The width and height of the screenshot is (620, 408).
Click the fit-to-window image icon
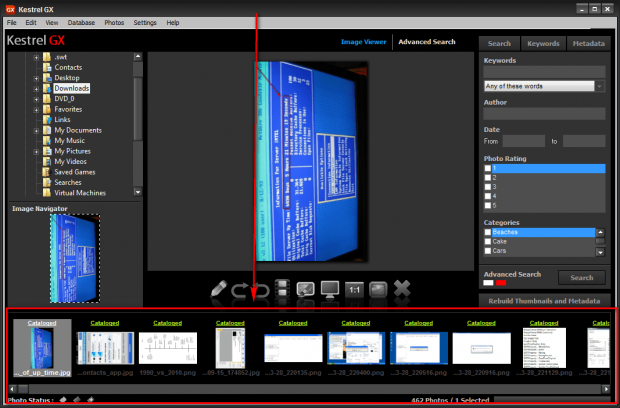pos(377,288)
